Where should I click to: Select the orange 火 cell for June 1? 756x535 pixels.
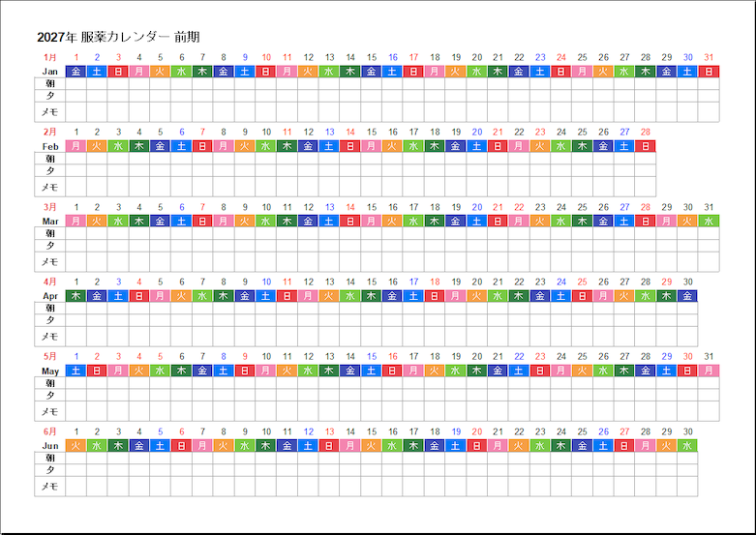pyautogui.click(x=76, y=446)
